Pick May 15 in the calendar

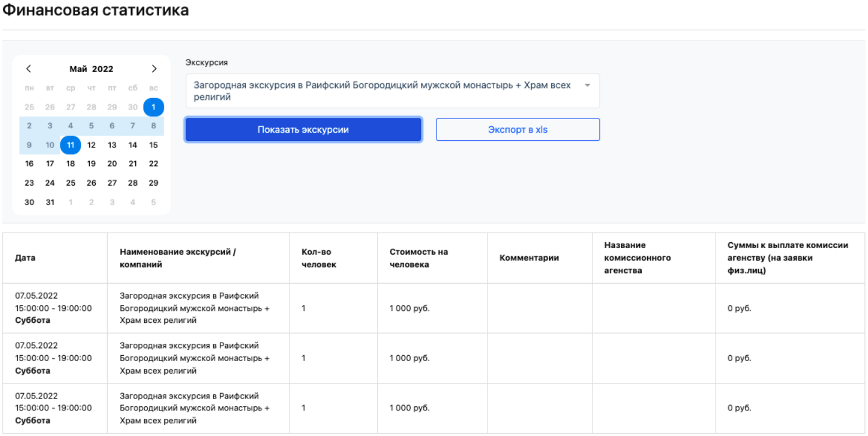154,145
